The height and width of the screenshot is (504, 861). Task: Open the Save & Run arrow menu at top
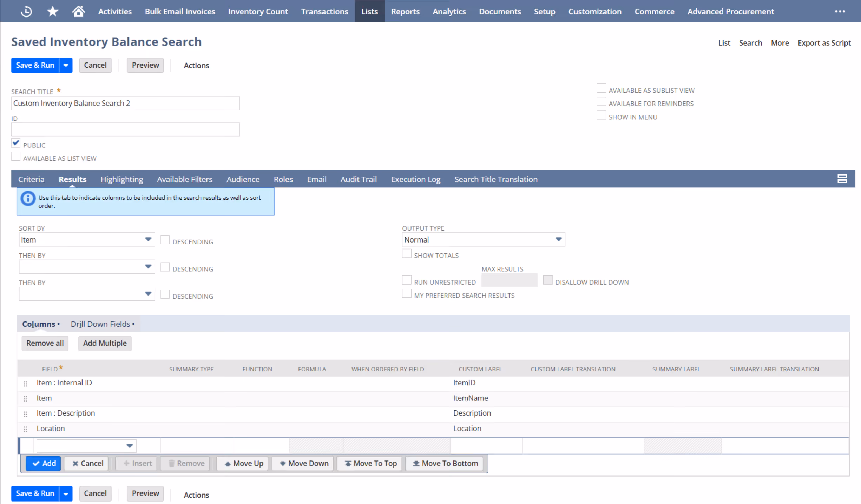[x=66, y=65]
